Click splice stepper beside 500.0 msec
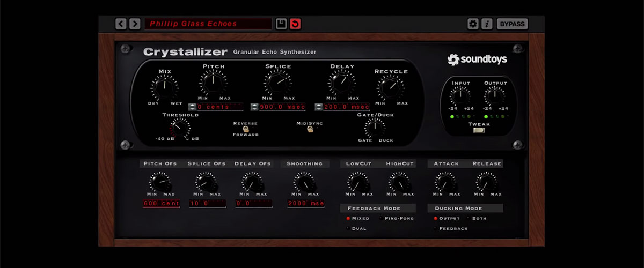The height and width of the screenshot is (268, 644). [x=255, y=107]
